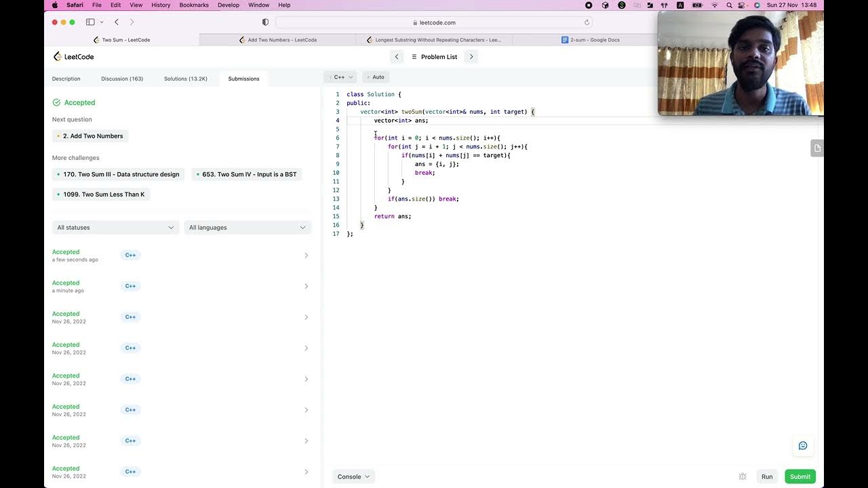Click the Wi-Fi status icon
Viewport: 868px width, 488px height.
click(x=714, y=5)
